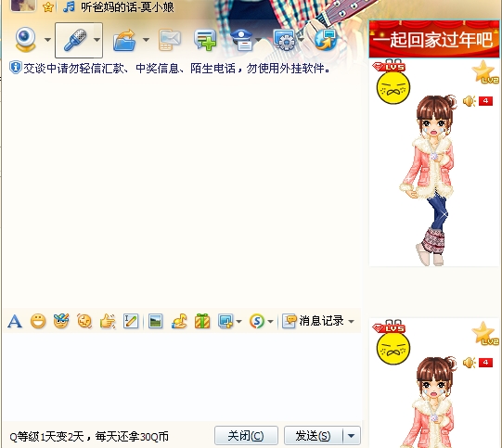Open the Q等级 promotion link text

click(x=89, y=437)
